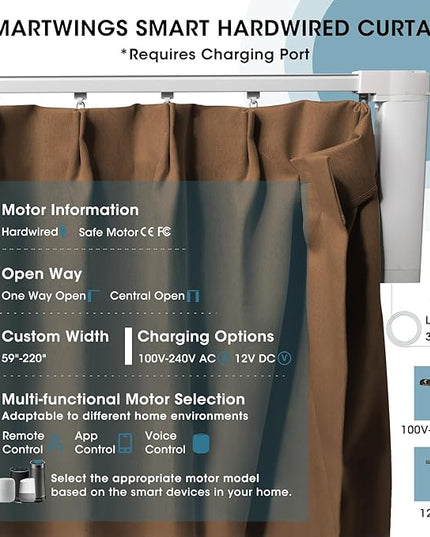Click 'Select the appropriate motor model' text
The width and height of the screenshot is (430, 537).
(x=155, y=478)
